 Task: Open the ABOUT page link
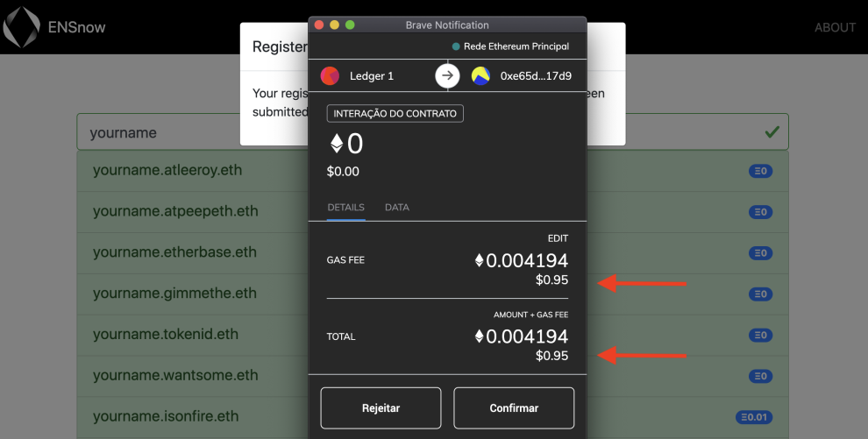pyautogui.click(x=835, y=28)
